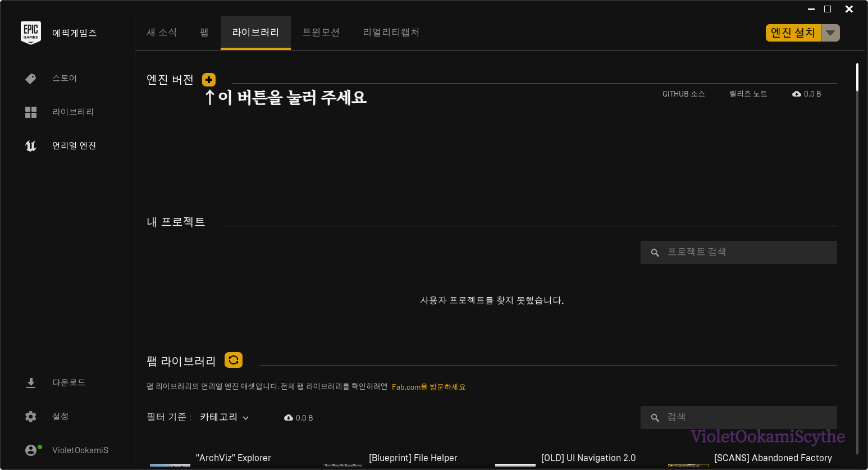Open the 설정 gear icon
This screenshot has height=470, width=868.
click(31, 417)
